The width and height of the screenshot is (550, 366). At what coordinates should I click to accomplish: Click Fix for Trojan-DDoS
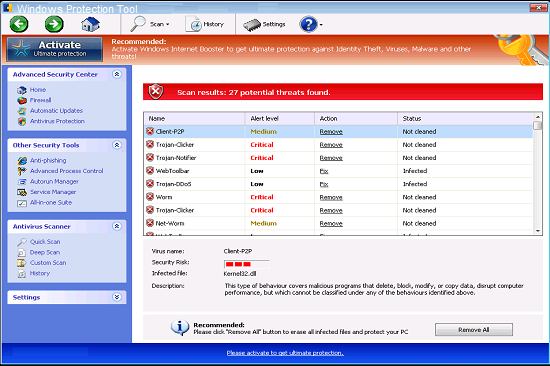click(x=324, y=184)
